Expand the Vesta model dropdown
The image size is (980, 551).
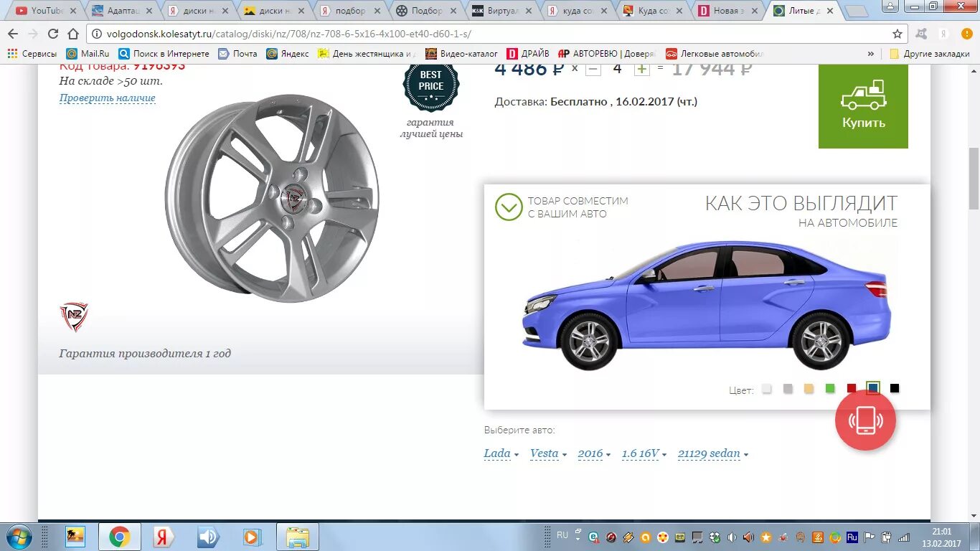point(548,453)
